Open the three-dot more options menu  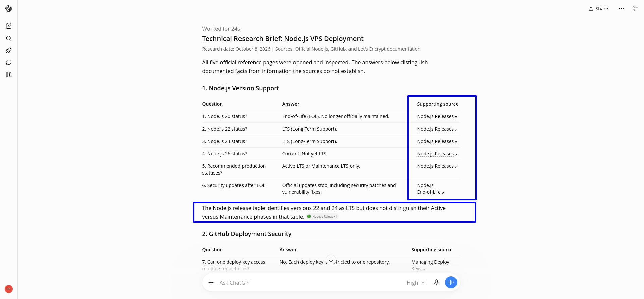tap(621, 9)
